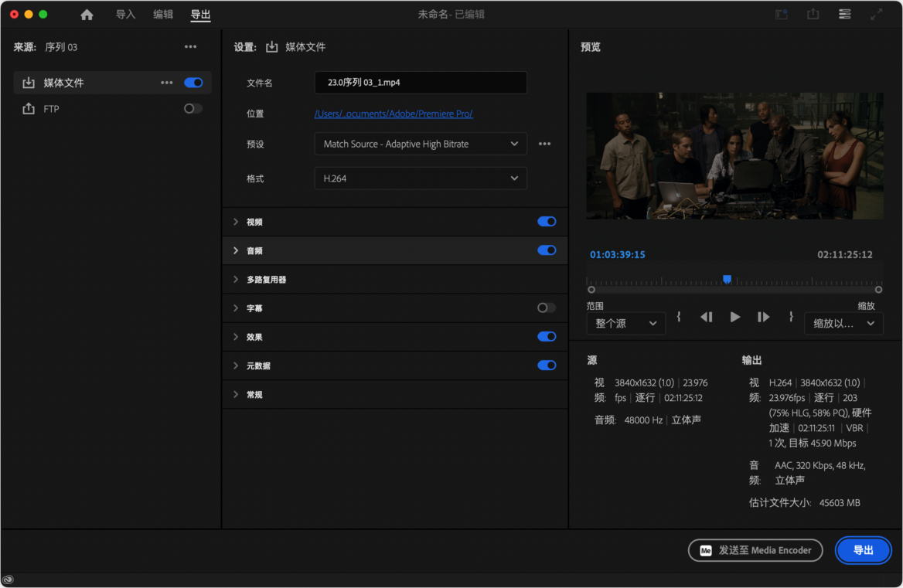Click the quick export share icon

click(813, 14)
